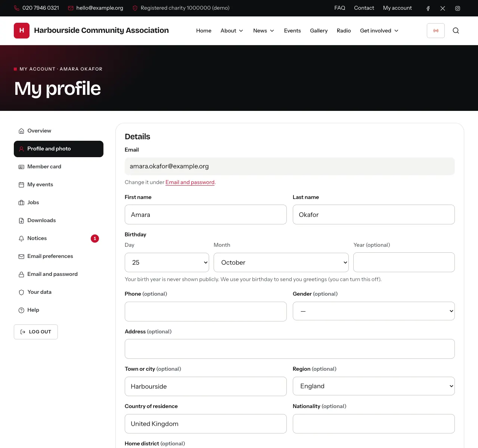Open the Gender dropdown
Image resolution: width=478 pixels, height=448 pixels.
374,311
